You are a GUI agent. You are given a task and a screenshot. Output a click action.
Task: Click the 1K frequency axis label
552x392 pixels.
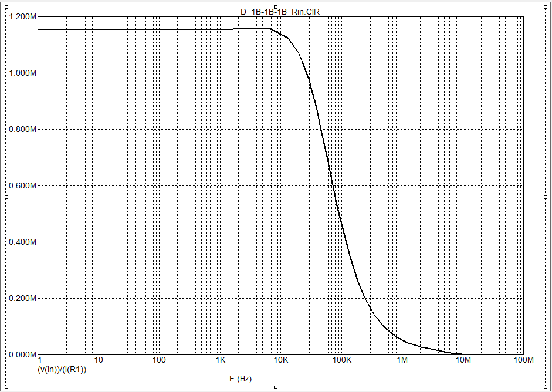[221, 360]
